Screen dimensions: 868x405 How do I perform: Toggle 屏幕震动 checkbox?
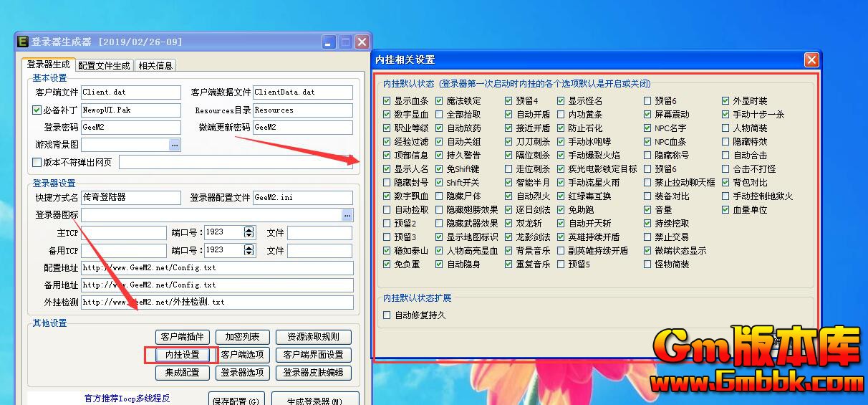coord(648,115)
